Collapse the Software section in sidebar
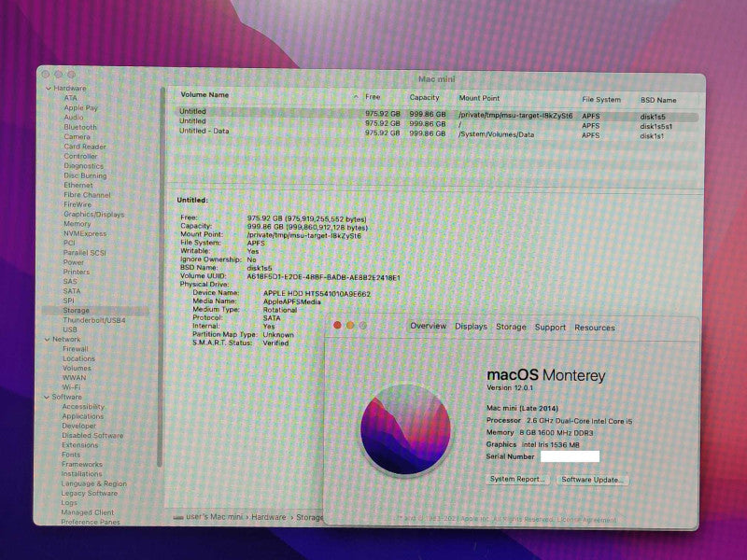 (47, 397)
